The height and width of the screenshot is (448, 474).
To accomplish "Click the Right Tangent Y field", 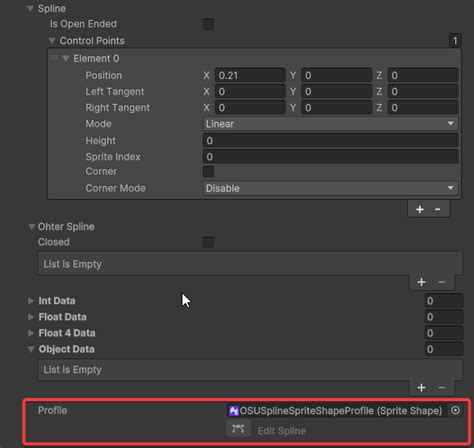I will (336, 108).
